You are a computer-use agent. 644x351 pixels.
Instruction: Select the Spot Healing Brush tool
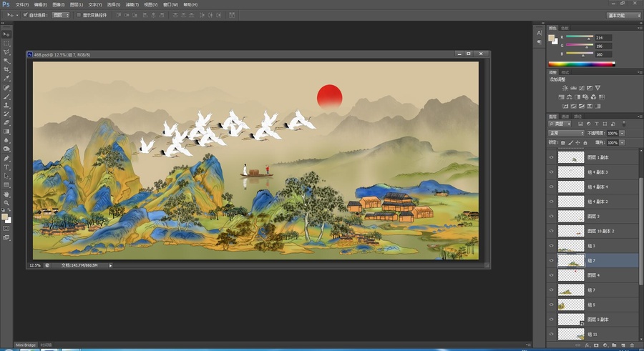6,88
